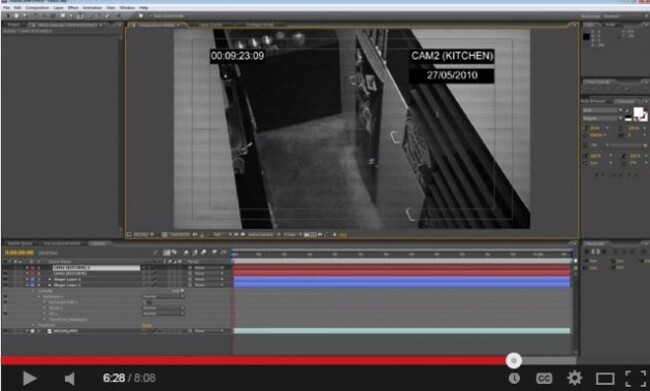Click the red video progress scrubber knob

pos(514,361)
